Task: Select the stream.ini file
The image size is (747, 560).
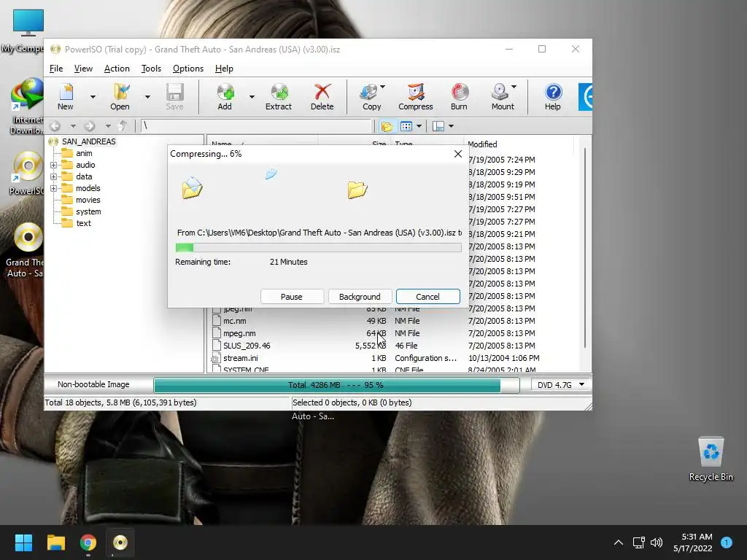Action: pyautogui.click(x=241, y=358)
